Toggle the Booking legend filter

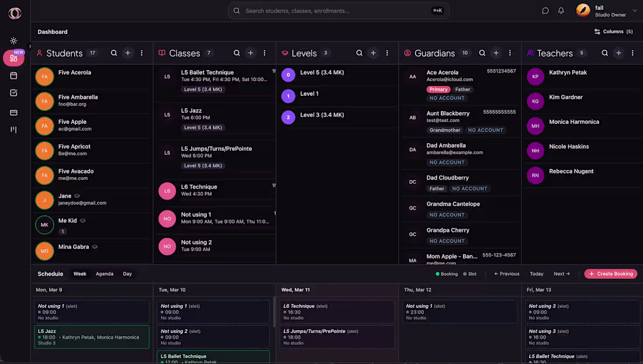tap(447, 274)
